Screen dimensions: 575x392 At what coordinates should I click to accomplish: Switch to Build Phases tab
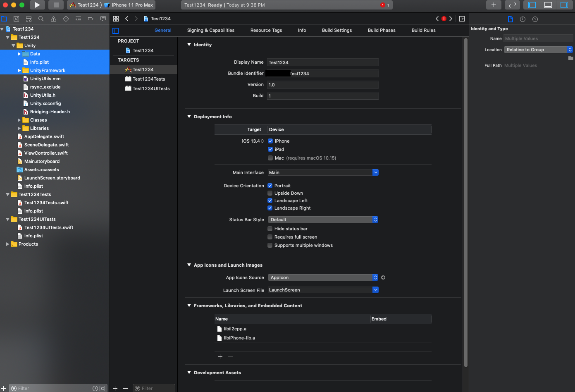(382, 30)
